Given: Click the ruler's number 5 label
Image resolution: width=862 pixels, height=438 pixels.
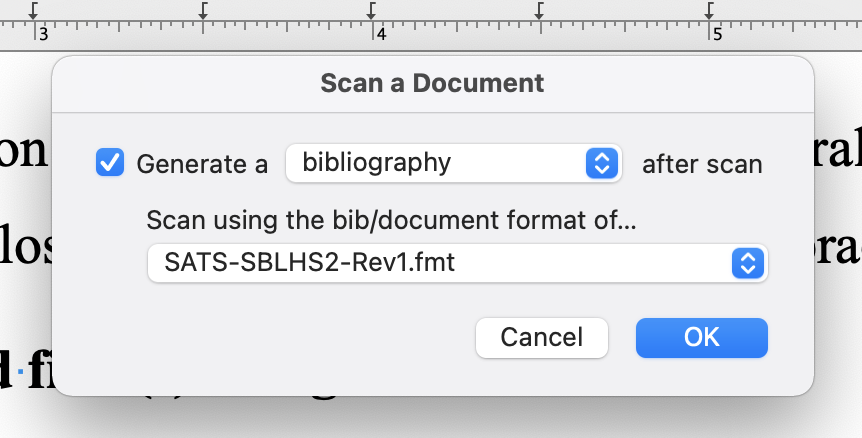Looking at the screenshot, I should (717, 35).
